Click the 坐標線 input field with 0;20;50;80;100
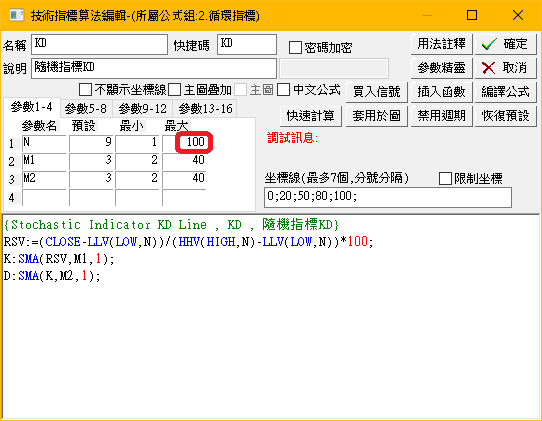Viewport: 542px width, 421px height. pos(387,197)
